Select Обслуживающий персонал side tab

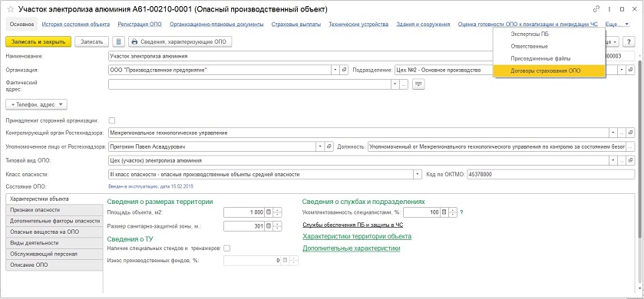tap(54, 254)
